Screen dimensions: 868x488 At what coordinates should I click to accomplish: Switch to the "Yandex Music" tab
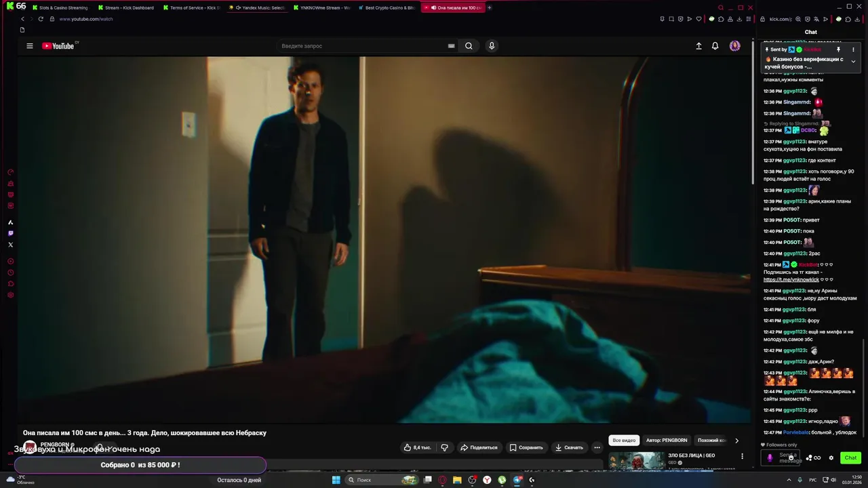[256, 7]
